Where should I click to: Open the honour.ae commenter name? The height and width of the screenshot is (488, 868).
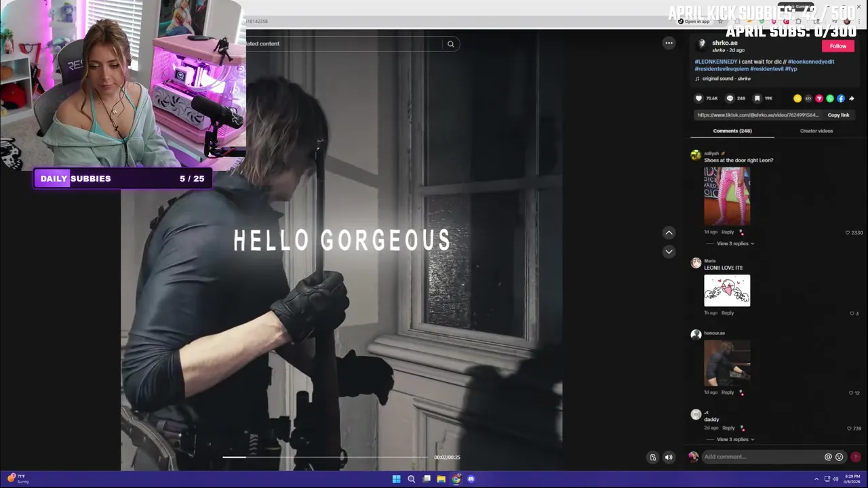pos(714,333)
